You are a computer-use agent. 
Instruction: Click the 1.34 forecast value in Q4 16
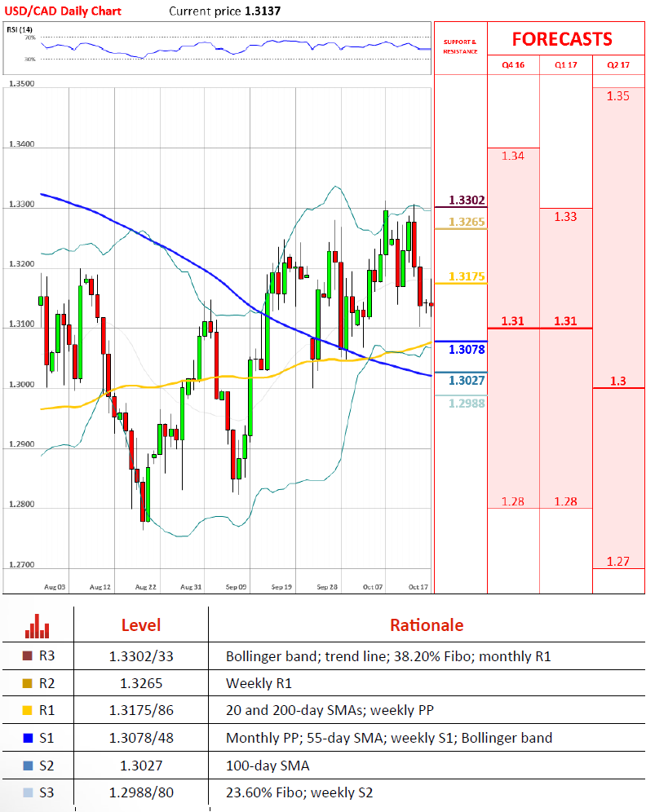(x=513, y=156)
